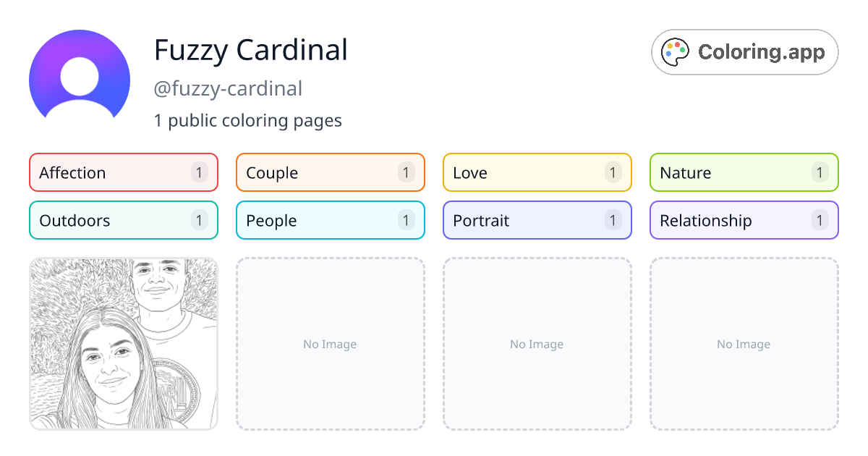Click the count badge on the Relationship tag
This screenshot has width=868, height=456.
pos(820,220)
